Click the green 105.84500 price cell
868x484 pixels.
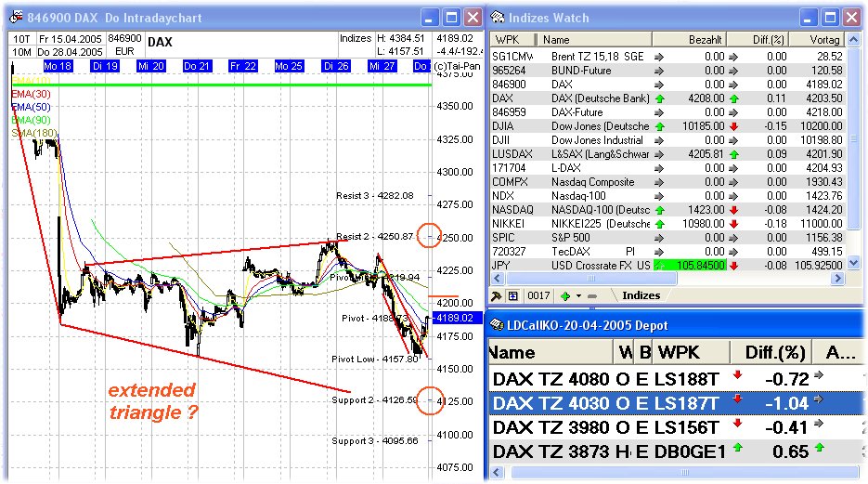[690, 266]
